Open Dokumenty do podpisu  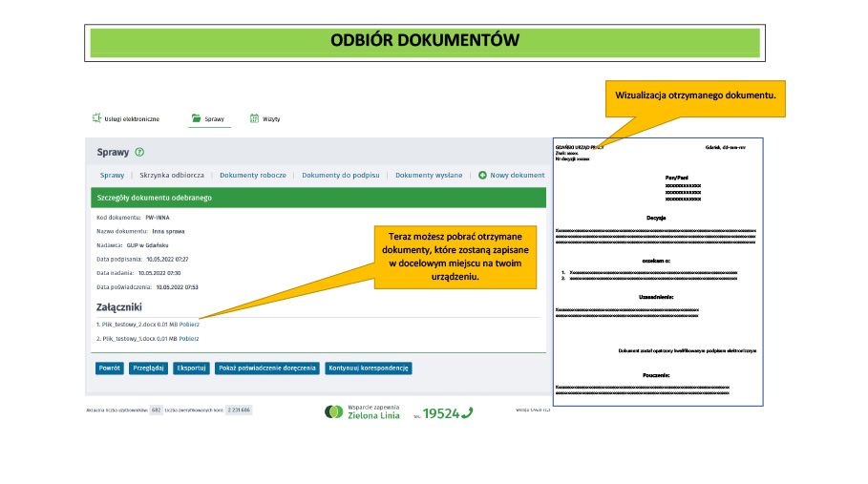click(341, 175)
